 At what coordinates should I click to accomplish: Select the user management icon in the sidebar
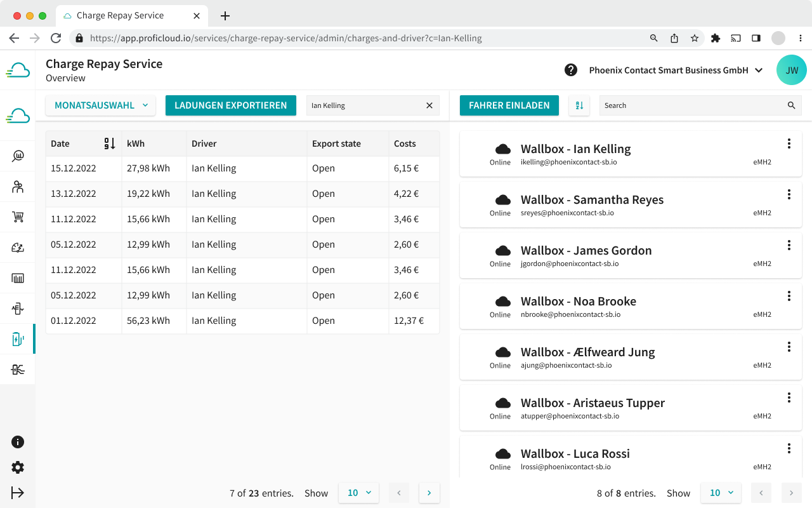point(18,186)
